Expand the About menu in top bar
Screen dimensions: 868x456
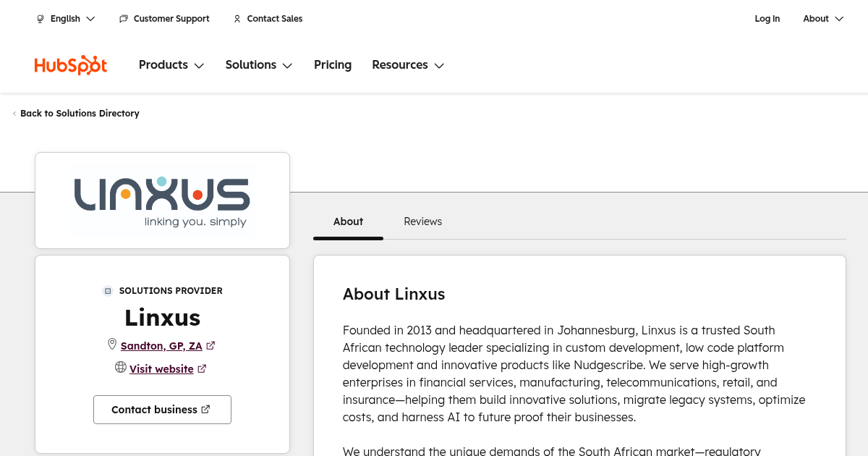[823, 19]
